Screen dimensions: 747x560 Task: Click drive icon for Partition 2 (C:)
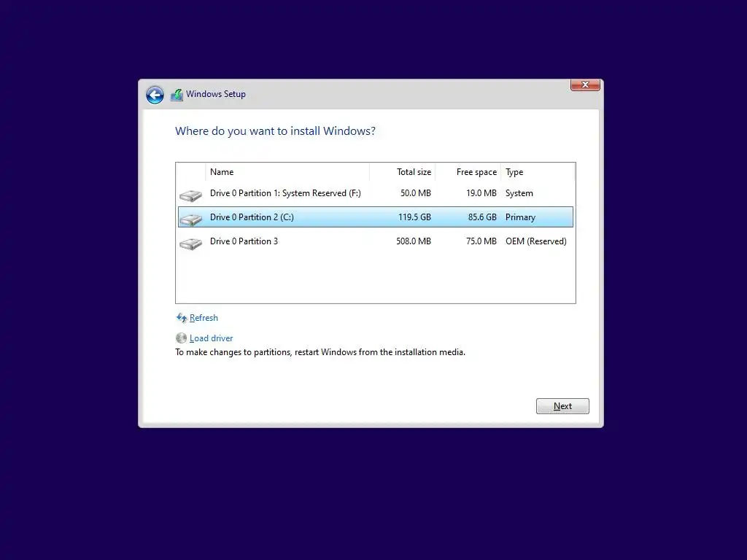[190, 219]
